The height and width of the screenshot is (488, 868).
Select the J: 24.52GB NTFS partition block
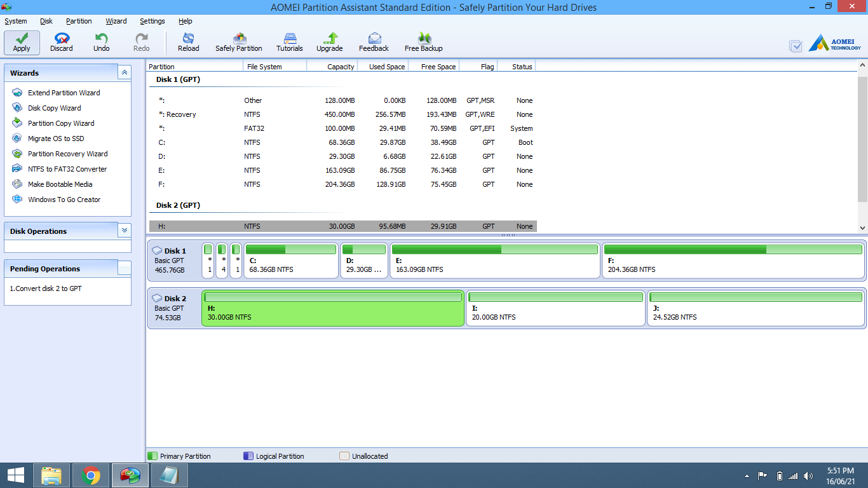pyautogui.click(x=756, y=309)
